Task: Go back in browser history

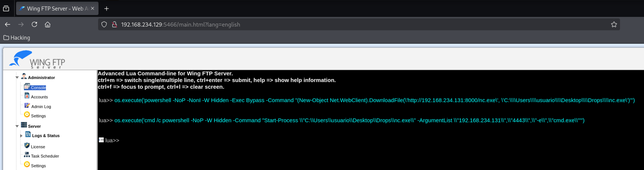Action: pos(8,24)
